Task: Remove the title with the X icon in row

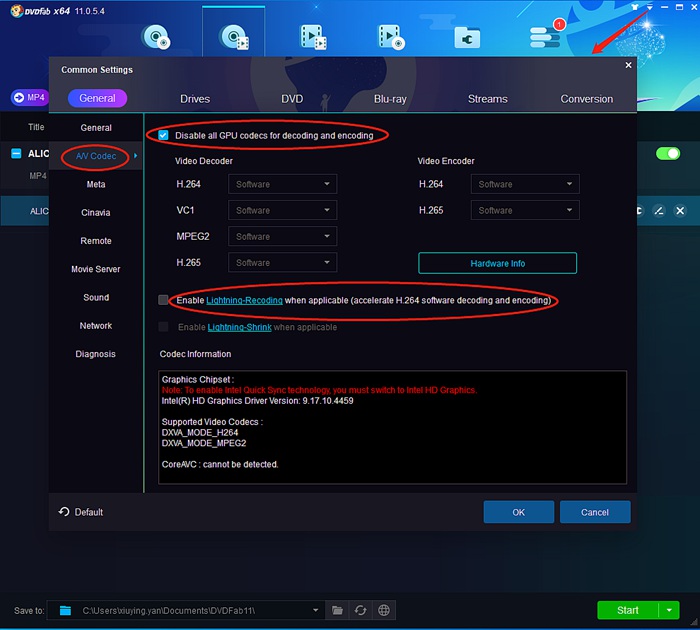Action: 680,211
